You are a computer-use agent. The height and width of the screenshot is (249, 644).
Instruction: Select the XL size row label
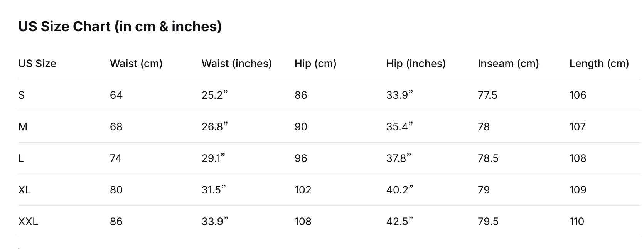(25, 190)
